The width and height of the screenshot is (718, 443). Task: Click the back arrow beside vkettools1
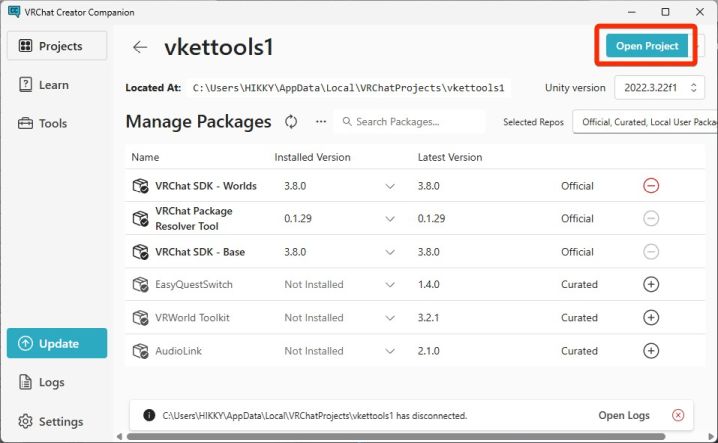click(140, 47)
